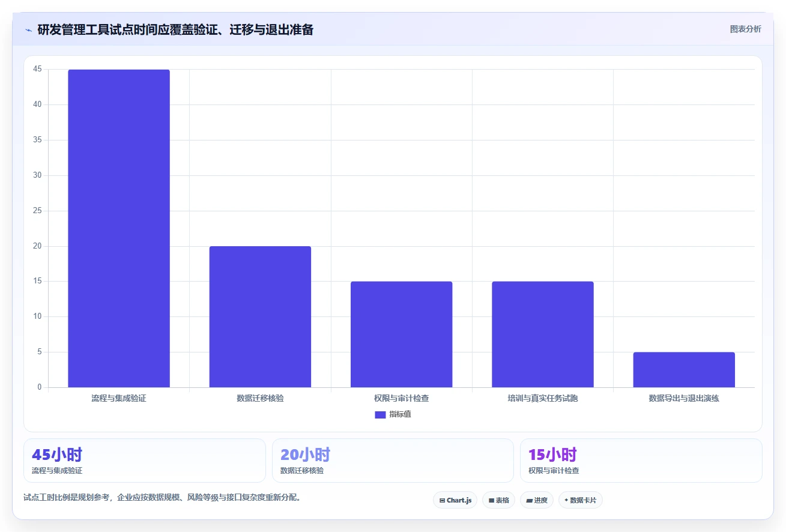Click the 45小时 data card

tap(145, 461)
